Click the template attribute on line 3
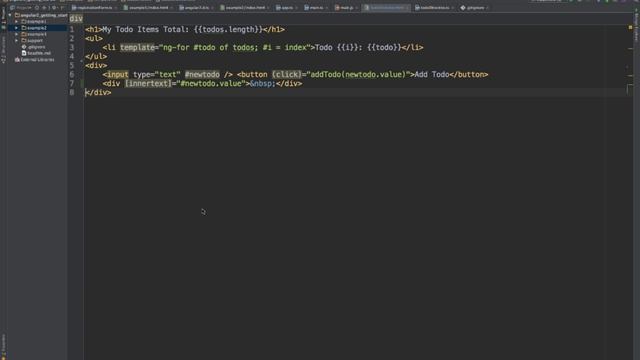 click(x=138, y=47)
